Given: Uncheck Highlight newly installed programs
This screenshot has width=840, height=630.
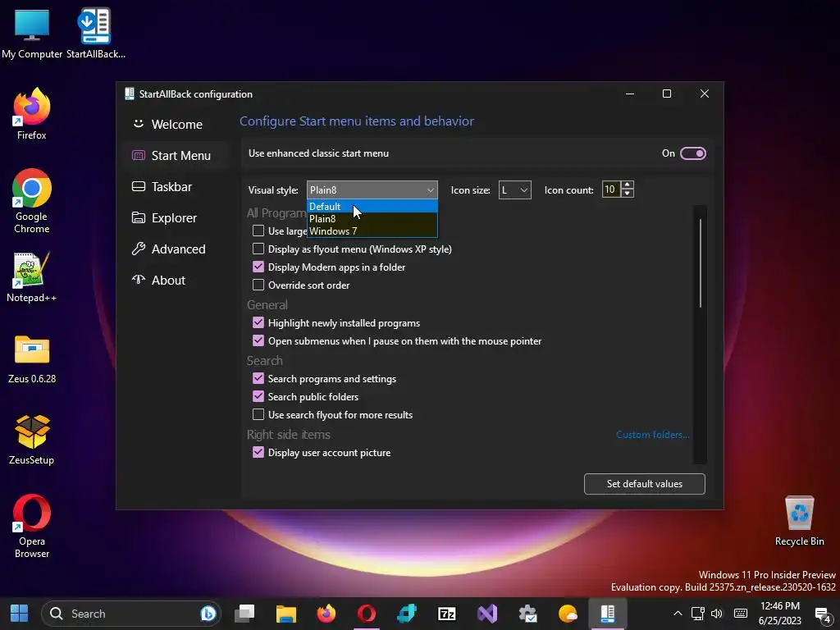Looking at the screenshot, I should (x=258, y=322).
